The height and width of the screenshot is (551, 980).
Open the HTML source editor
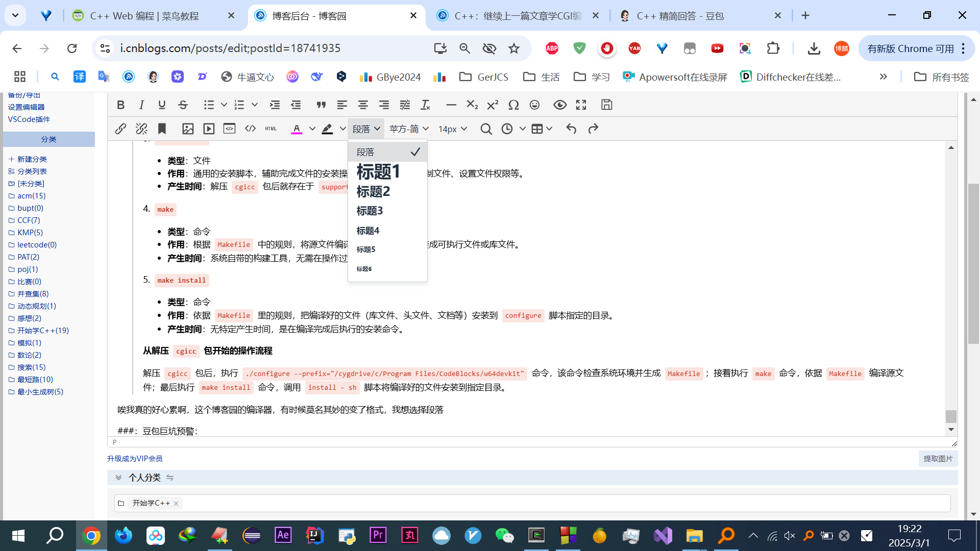coord(271,129)
